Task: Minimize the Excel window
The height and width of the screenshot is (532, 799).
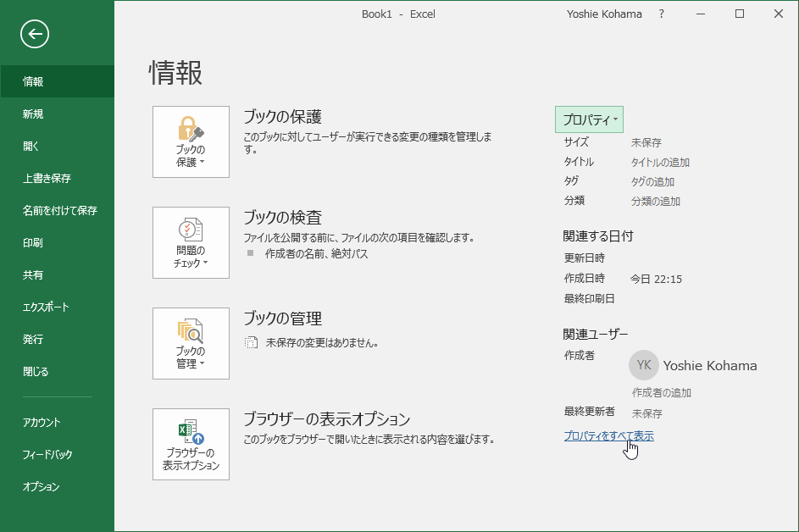Action: (701, 14)
